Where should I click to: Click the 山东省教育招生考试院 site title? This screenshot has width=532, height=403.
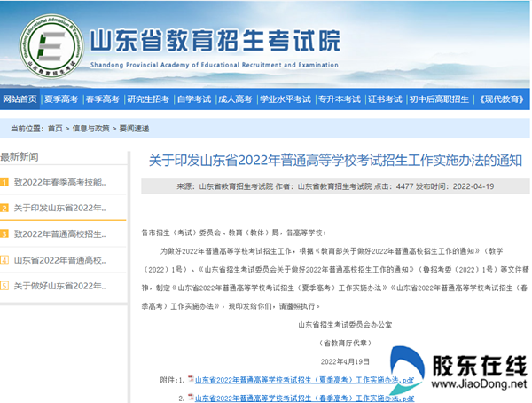(215, 41)
